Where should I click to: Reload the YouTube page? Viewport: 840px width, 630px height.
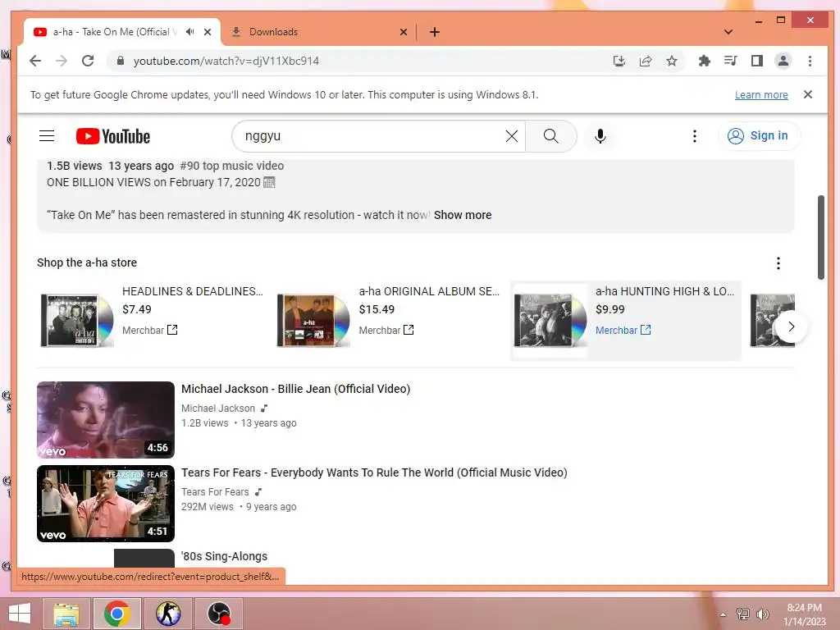tap(88, 61)
